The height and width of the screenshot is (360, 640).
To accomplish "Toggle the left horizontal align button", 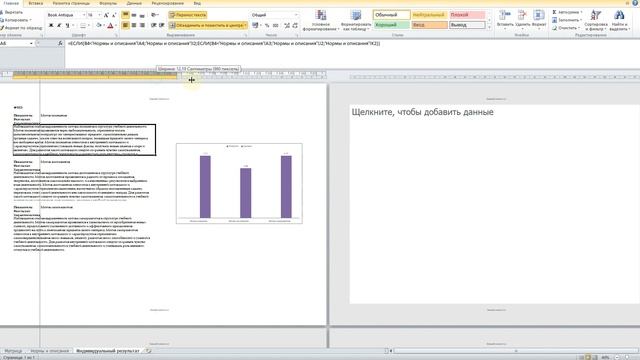I will click(x=125, y=25).
